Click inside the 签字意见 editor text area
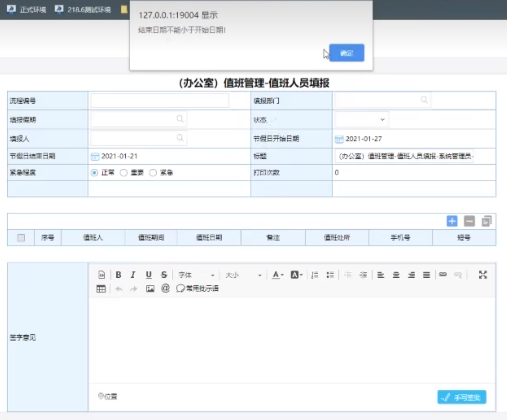 click(x=292, y=339)
